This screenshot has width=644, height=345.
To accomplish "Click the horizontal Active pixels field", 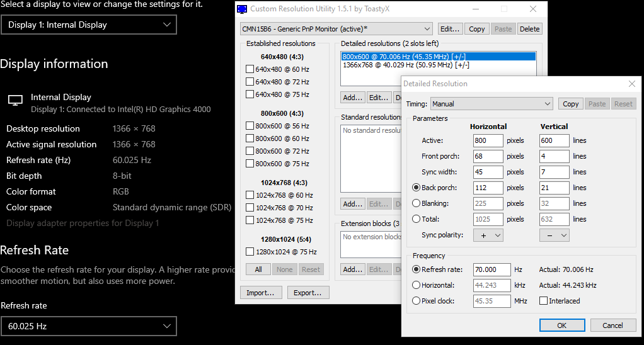I will coord(488,140).
